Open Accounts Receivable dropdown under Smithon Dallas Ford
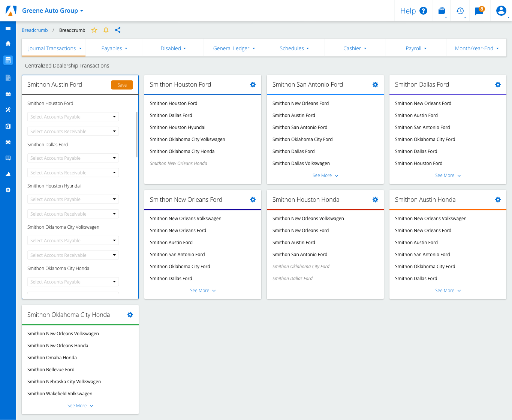Image resolution: width=512 pixels, height=420 pixels. point(73,173)
